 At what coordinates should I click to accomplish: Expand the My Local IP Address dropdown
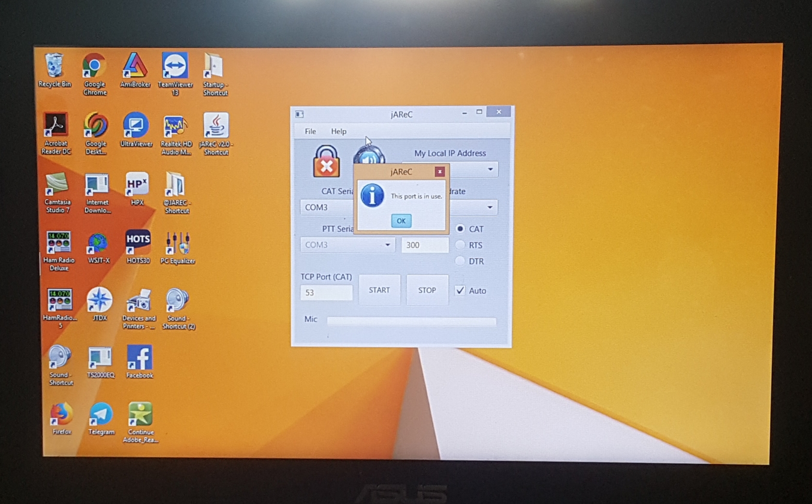[490, 170]
